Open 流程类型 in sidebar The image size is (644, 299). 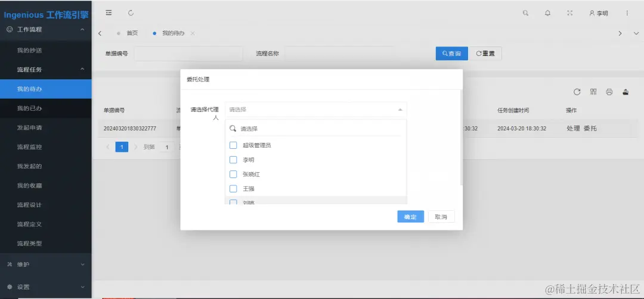coord(45,243)
